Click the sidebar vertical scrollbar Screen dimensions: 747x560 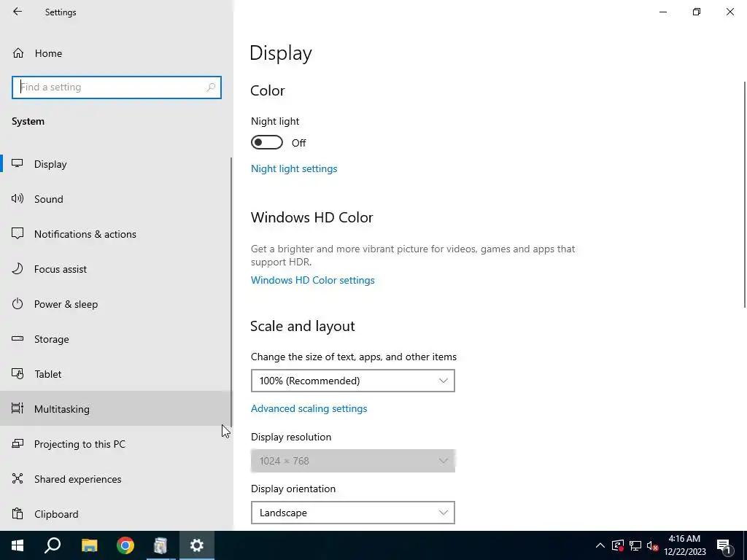coord(231,292)
